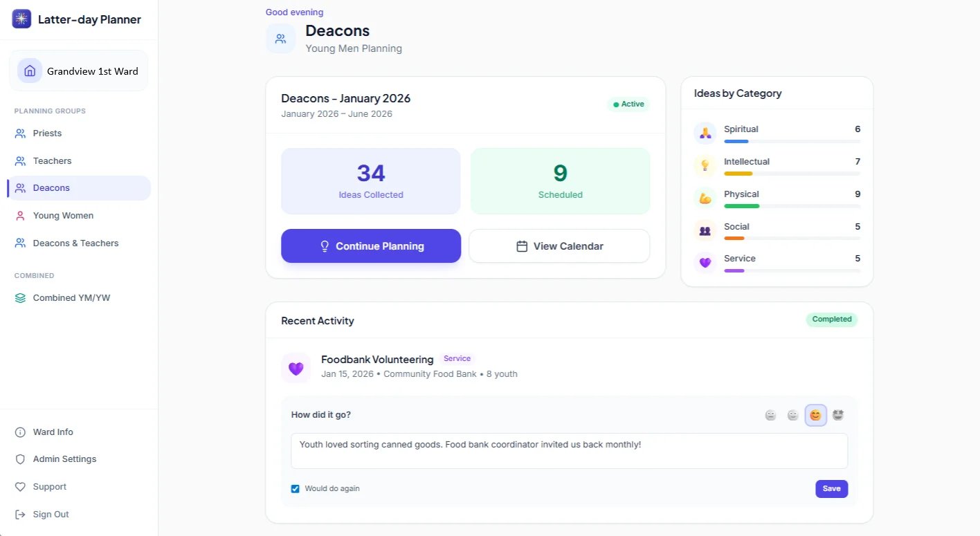Click the Grandview 1st Ward home icon
This screenshot has height=536, width=980.
click(29, 70)
